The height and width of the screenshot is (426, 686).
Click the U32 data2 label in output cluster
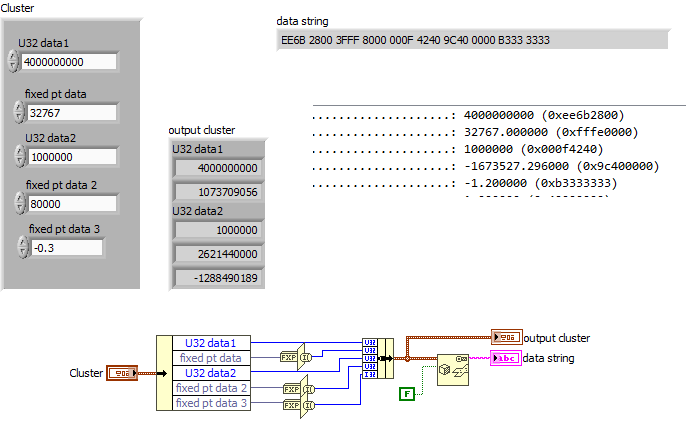tap(197, 211)
